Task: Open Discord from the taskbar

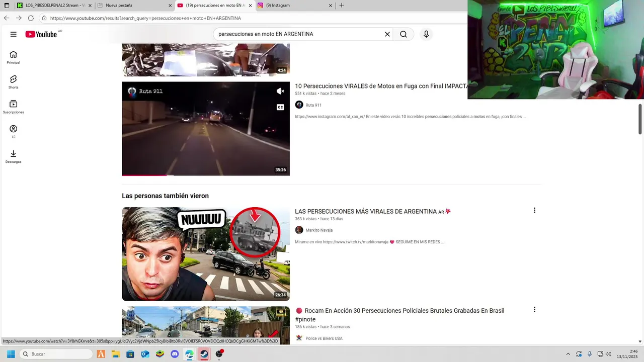Action: 175,354
